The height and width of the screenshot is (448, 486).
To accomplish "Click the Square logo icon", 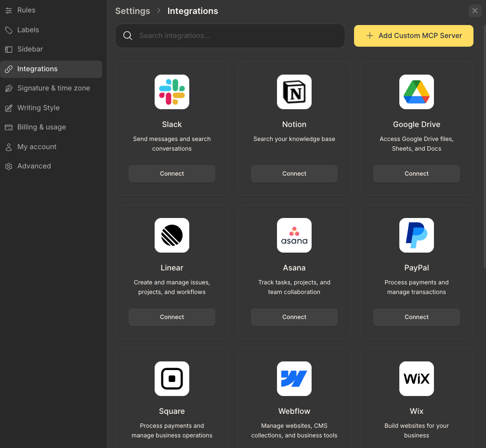I will point(172,379).
